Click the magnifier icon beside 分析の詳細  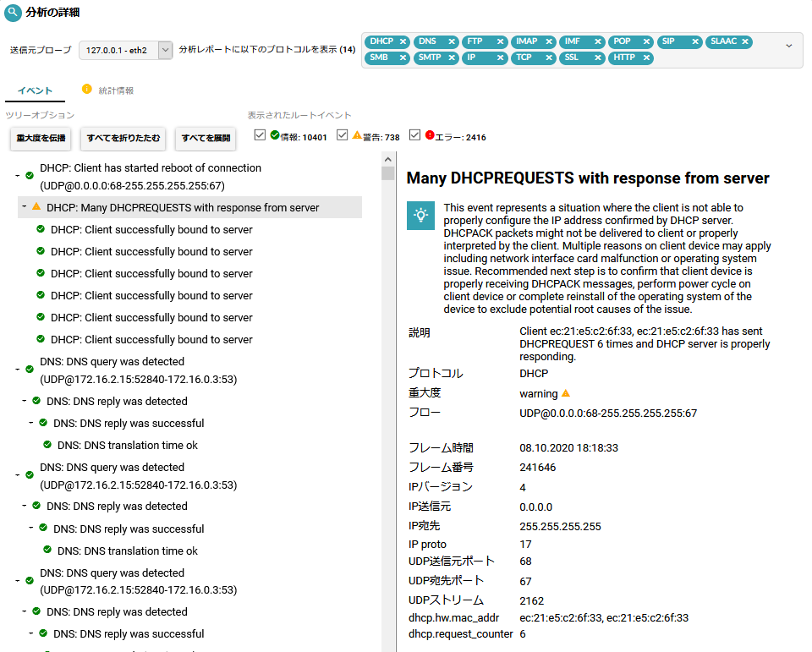[x=13, y=13]
